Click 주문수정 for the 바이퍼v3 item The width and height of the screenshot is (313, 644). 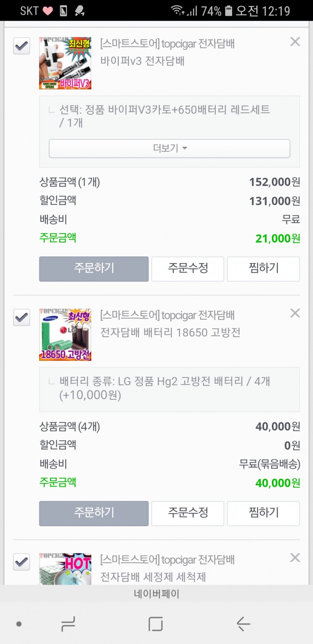[x=188, y=268]
